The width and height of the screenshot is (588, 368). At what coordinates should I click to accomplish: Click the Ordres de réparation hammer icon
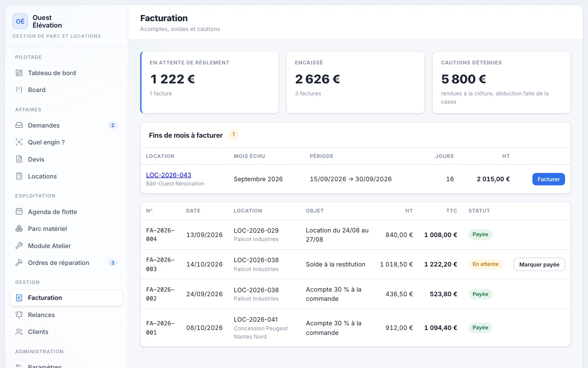coord(19,263)
